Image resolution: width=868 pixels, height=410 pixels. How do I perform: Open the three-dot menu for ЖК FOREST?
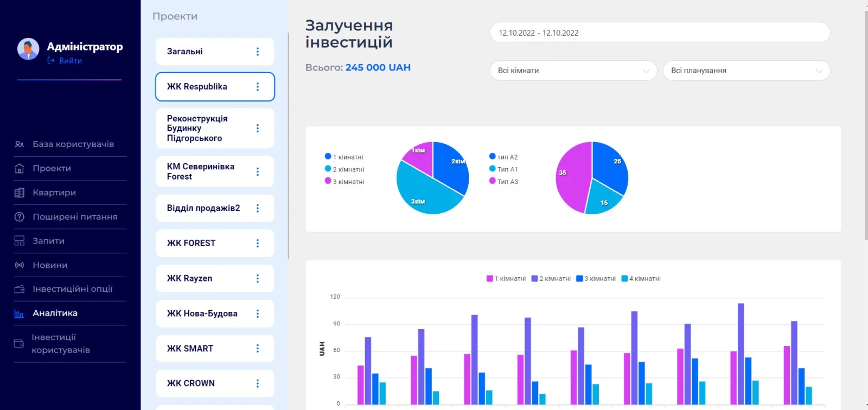coord(258,244)
